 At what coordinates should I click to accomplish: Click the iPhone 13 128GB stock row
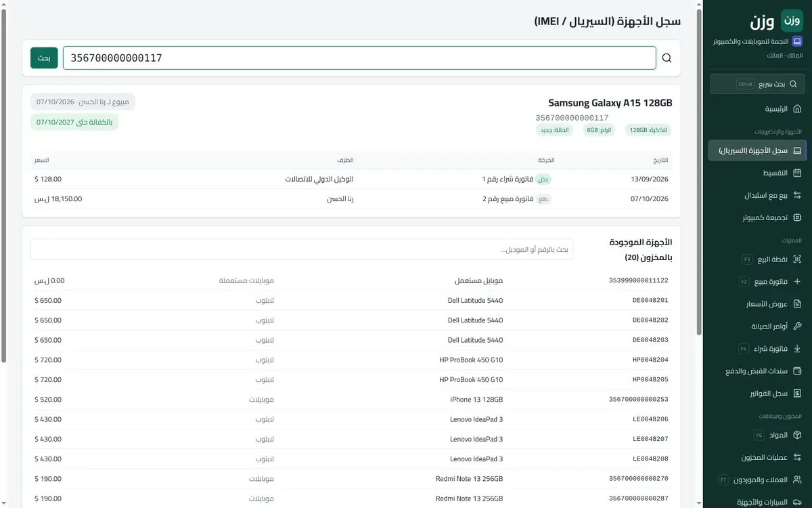coord(351,400)
